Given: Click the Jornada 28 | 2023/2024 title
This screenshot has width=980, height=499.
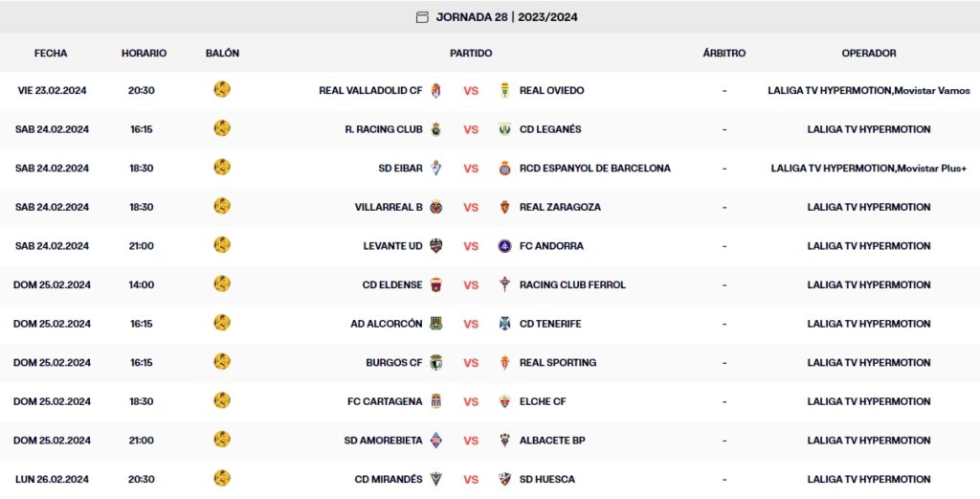Looking at the screenshot, I should coord(506,17).
